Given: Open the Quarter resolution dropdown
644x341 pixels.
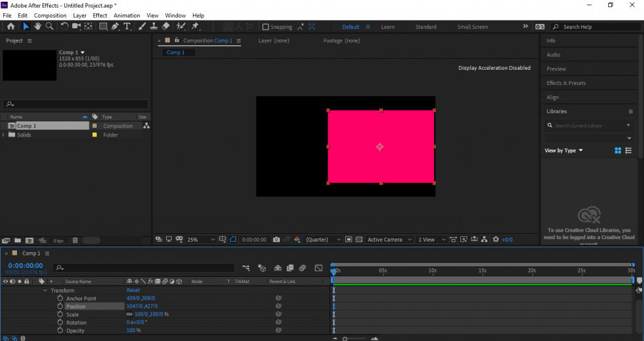Looking at the screenshot, I should tap(323, 240).
